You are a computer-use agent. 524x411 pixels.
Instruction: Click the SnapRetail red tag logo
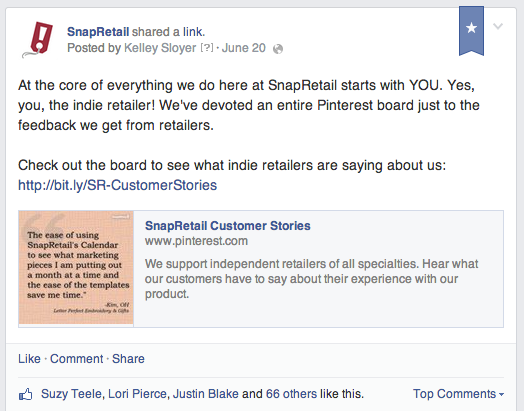[x=38, y=39]
